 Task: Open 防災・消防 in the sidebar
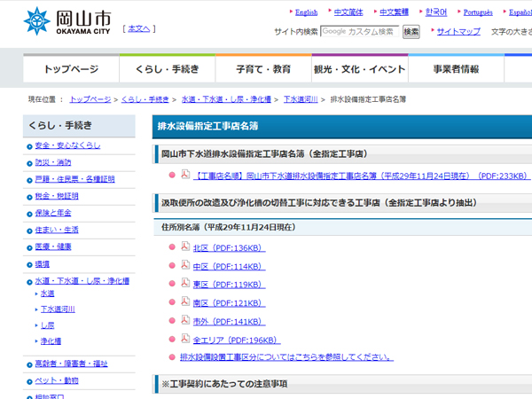coord(52,162)
